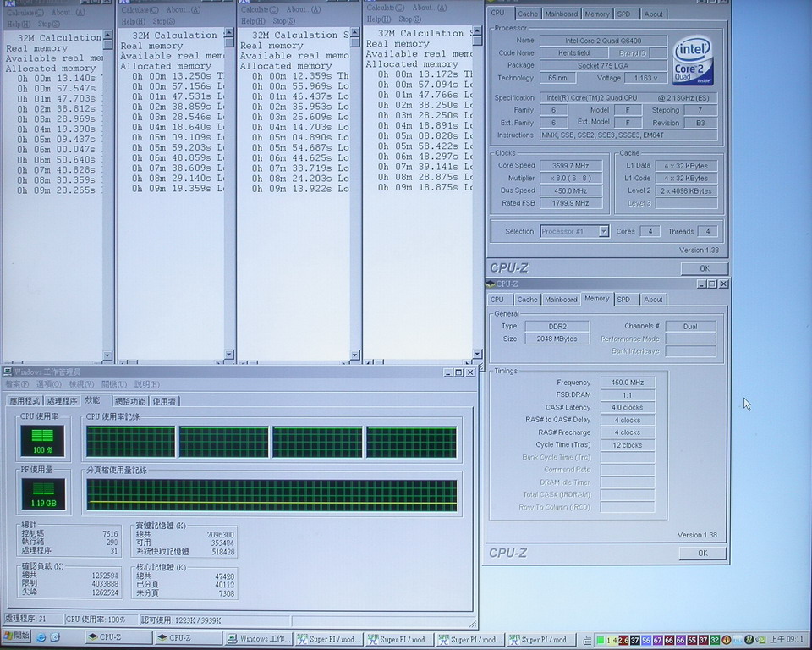Click status bar text CPU 使用率: 100%
Viewport: 812px width, 650px height.
pos(96,620)
